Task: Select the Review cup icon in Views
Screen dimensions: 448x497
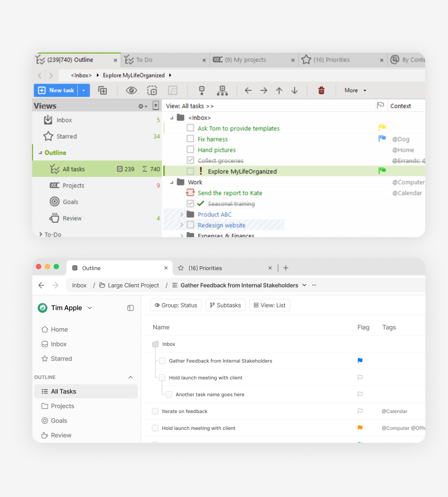Action: click(54, 218)
